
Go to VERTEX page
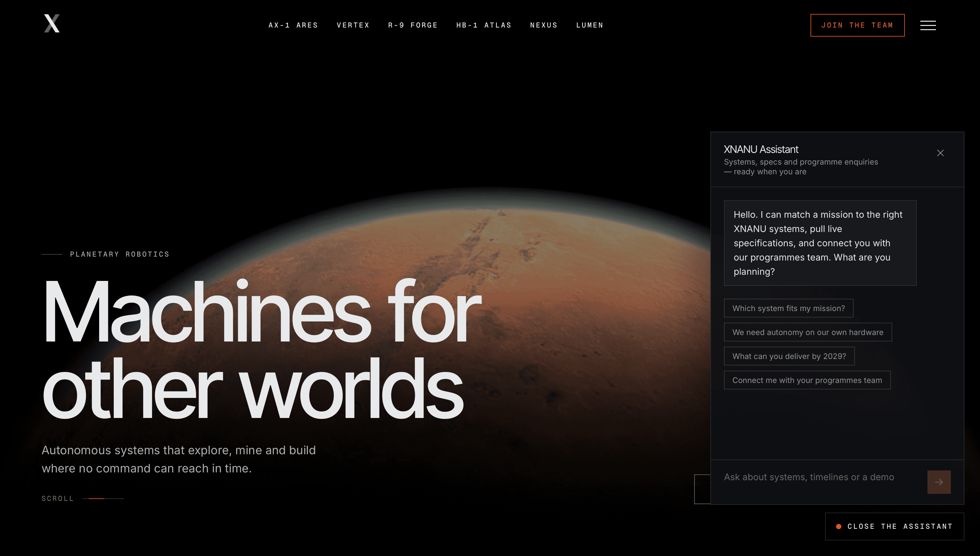pyautogui.click(x=353, y=25)
